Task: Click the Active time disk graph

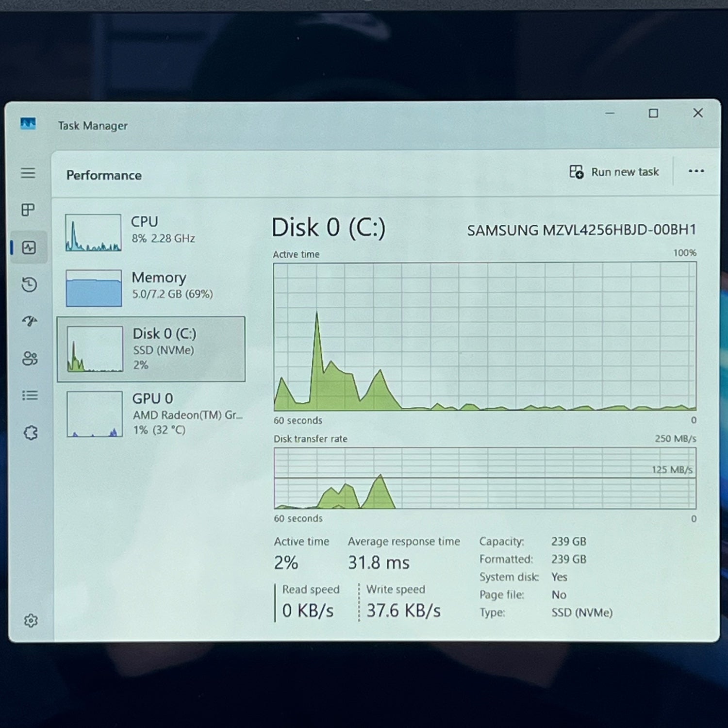Action: 484,336
